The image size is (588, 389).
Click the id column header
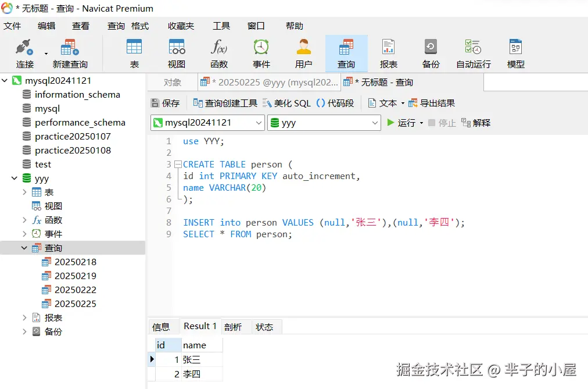click(168, 345)
